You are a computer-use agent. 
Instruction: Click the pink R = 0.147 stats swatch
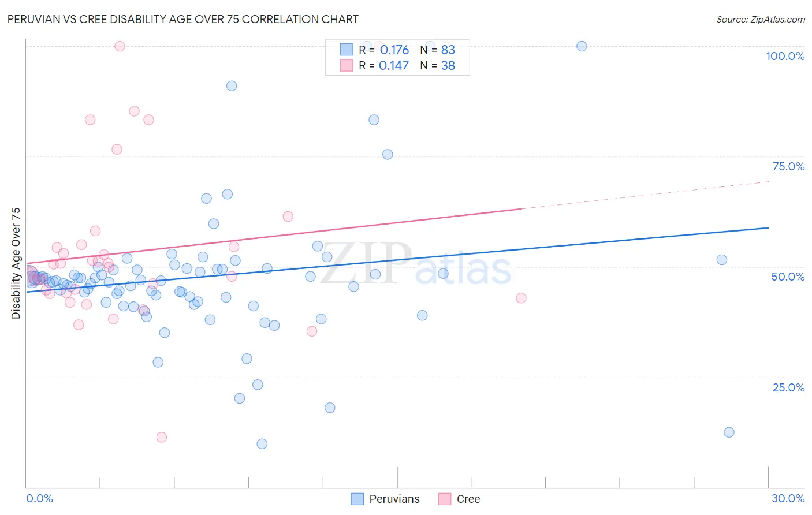pos(347,65)
